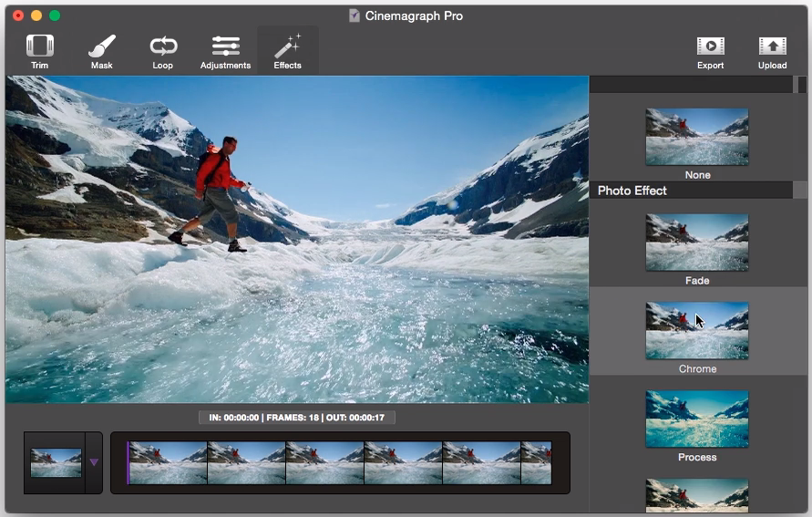Click the Export icon
Screen dimensions: 812x517
click(x=710, y=51)
